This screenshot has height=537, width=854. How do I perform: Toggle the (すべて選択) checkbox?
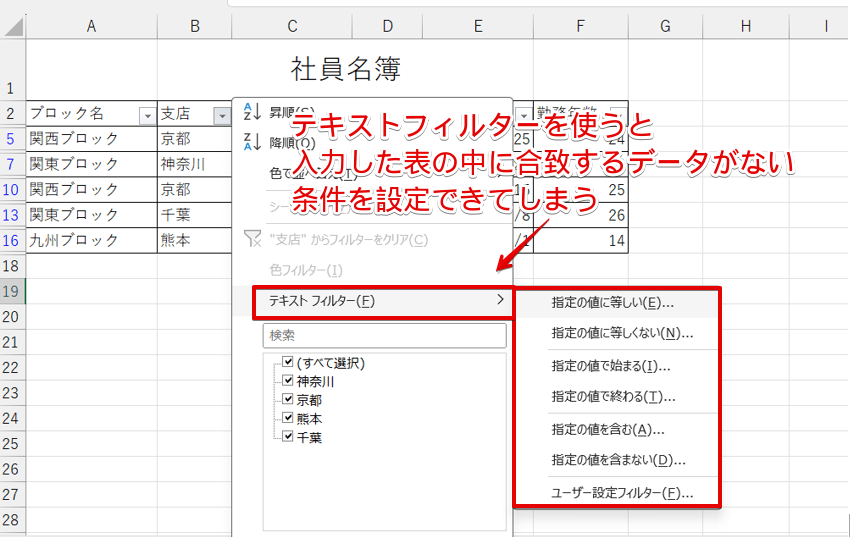tap(288, 362)
